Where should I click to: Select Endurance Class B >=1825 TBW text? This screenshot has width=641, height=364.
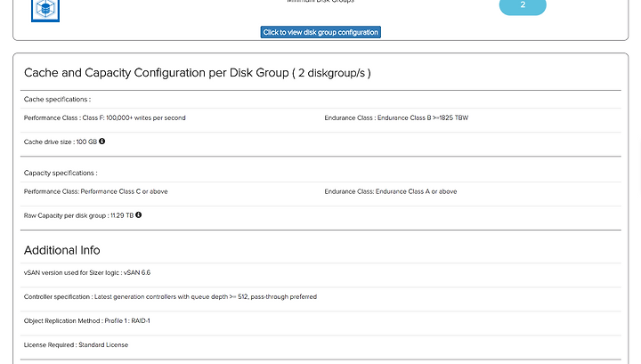396,117
